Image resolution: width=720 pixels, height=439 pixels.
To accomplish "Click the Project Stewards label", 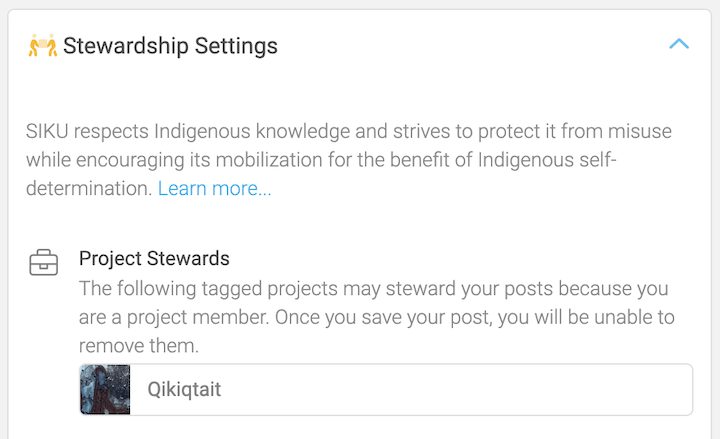I will (154, 259).
